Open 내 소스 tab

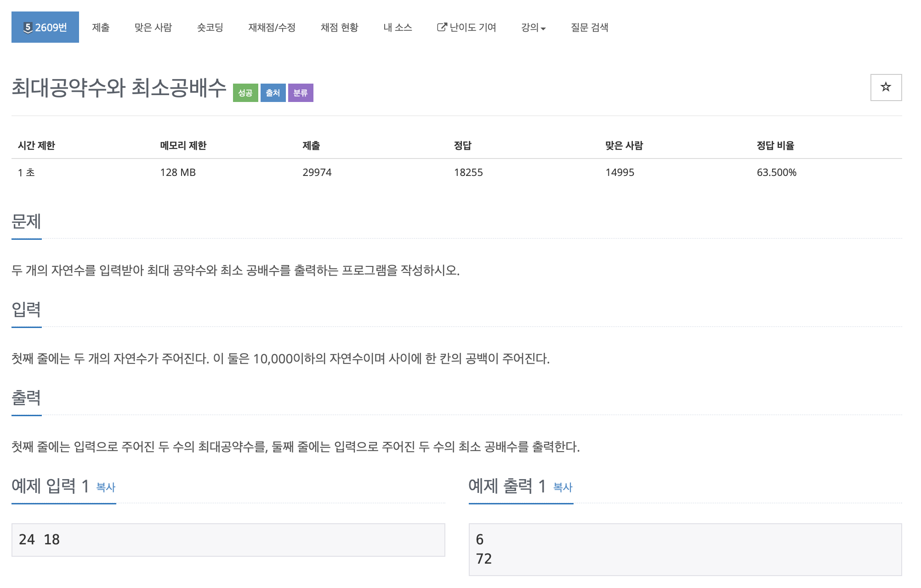coord(398,28)
